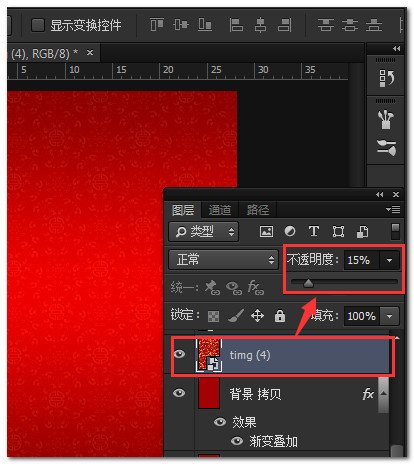Open the 正常 blend mode dropdown
Screen dimensions: 414x464
pos(223,260)
